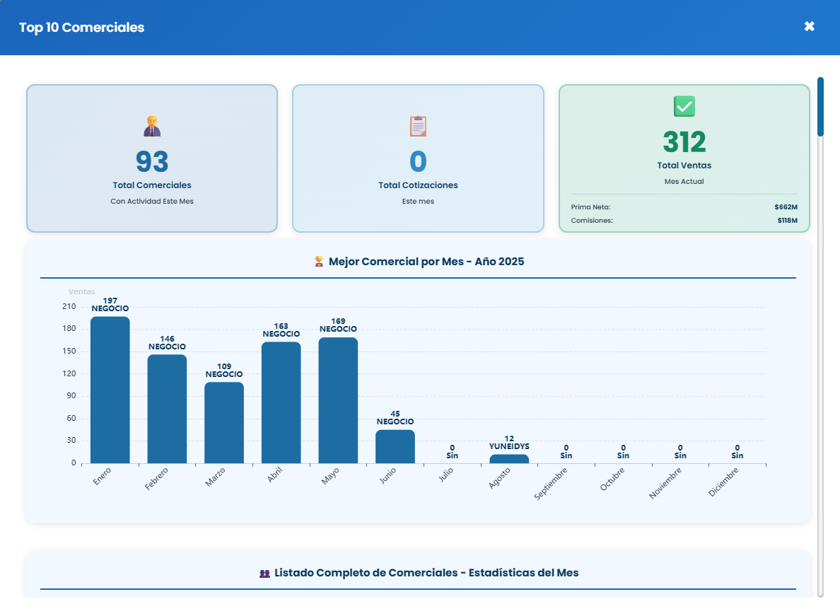This screenshot has height=616, width=840.
Task: Click the vertical scrollbar thumb of the dialog
Action: [820, 107]
